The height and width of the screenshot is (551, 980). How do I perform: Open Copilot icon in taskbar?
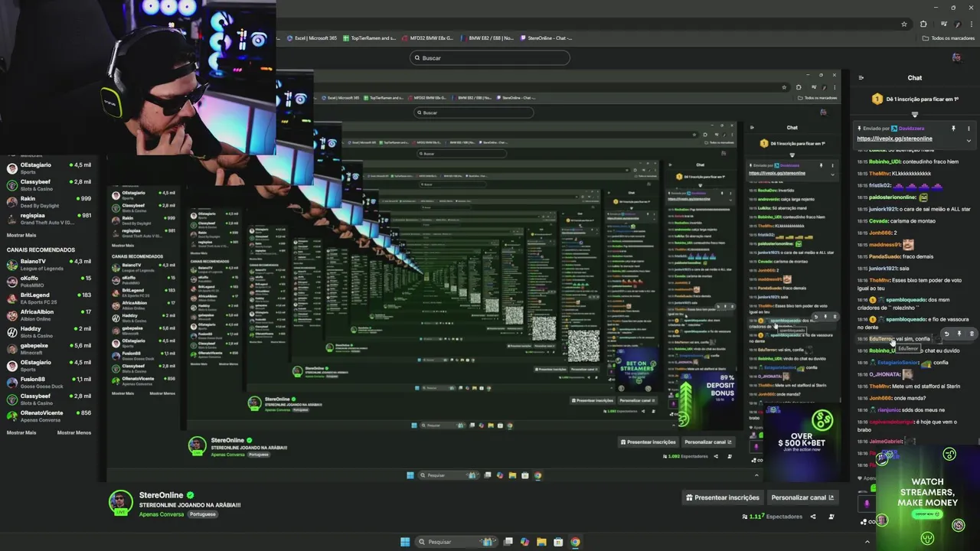(x=524, y=542)
